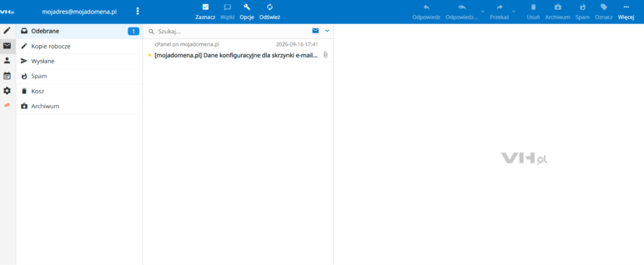
Task: Open Opcje wrench toolbar button
Action: point(247,12)
